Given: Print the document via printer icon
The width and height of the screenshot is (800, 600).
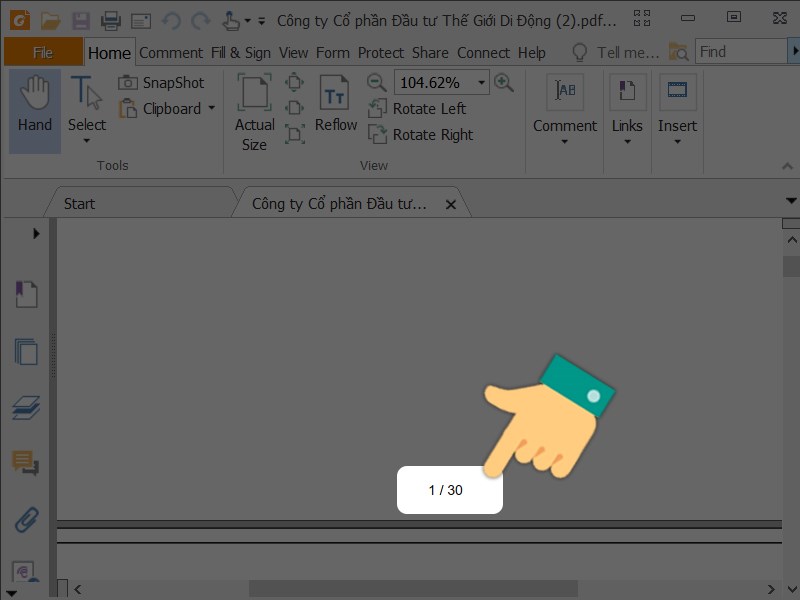Looking at the screenshot, I should (111, 20).
